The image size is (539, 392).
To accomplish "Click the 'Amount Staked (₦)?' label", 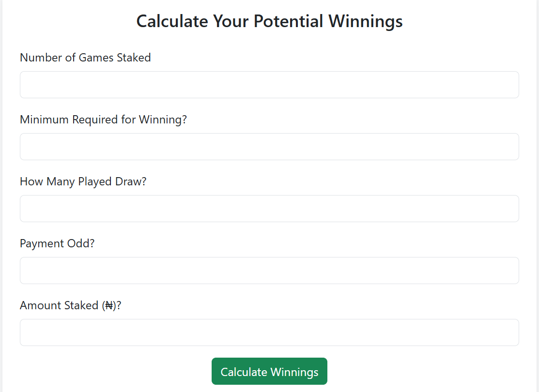I will [x=71, y=305].
